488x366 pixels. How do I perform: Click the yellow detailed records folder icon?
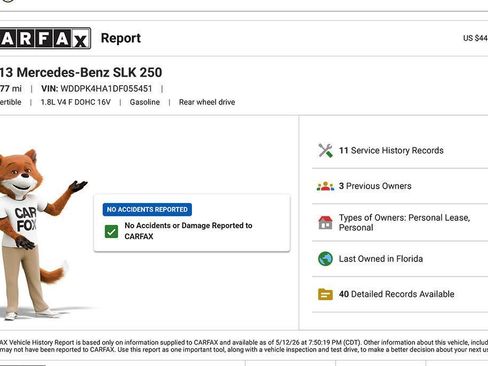tap(325, 294)
